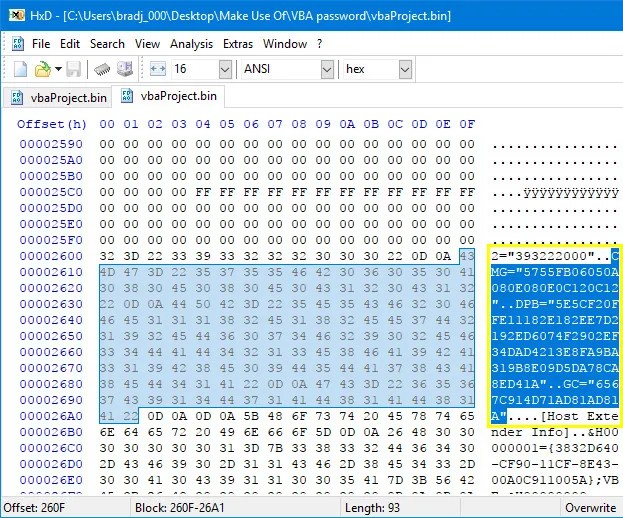This screenshot has height=518, width=623.
Task: Click decoded text 8ED41A"..GC="656
Action: [x=555, y=384]
